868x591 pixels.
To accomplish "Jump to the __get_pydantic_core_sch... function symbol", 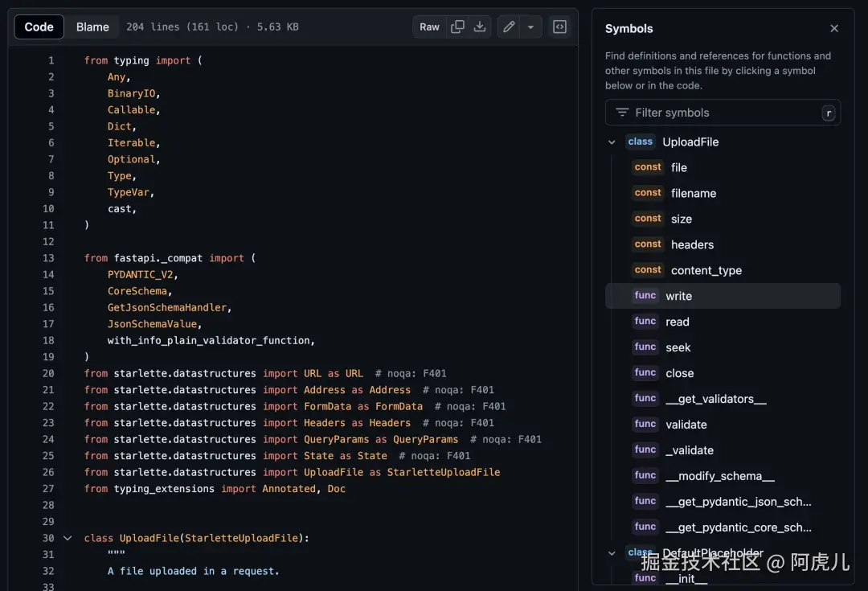I will click(x=723, y=527).
